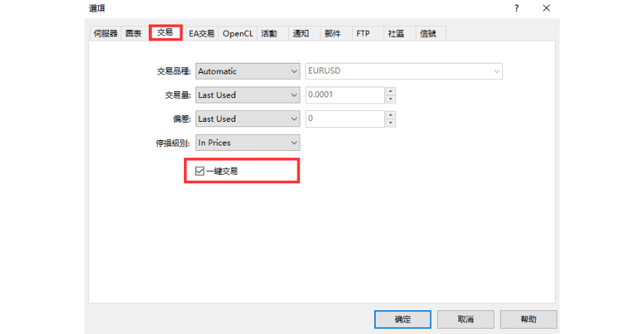Open the 交易品種 Automatic dropdown
The width and height of the screenshot is (644, 334).
(x=248, y=71)
